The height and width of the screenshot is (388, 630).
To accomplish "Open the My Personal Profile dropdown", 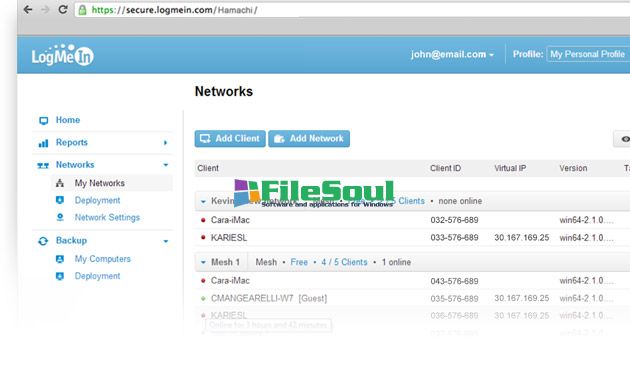I will [x=588, y=54].
